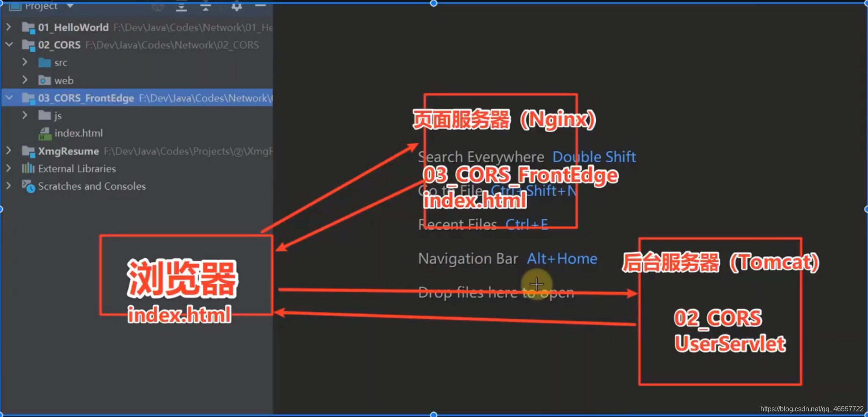Click the Navigation Bar hint text

(468, 259)
